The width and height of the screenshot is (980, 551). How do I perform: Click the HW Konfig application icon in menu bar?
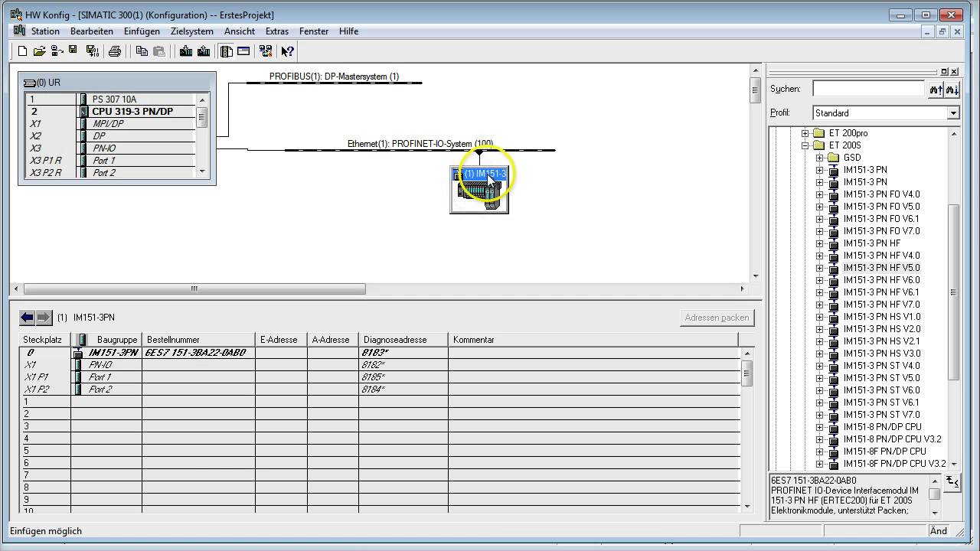pos(20,31)
